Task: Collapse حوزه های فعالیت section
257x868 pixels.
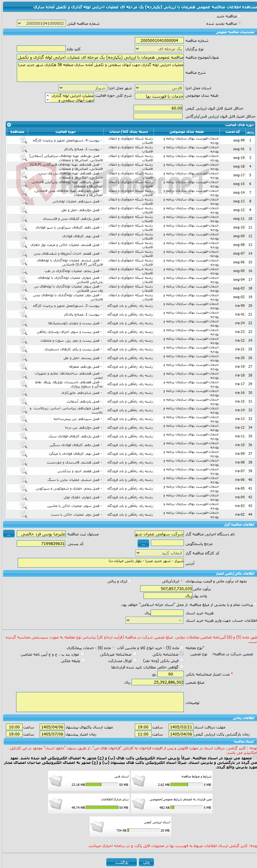Action: pos(9,125)
